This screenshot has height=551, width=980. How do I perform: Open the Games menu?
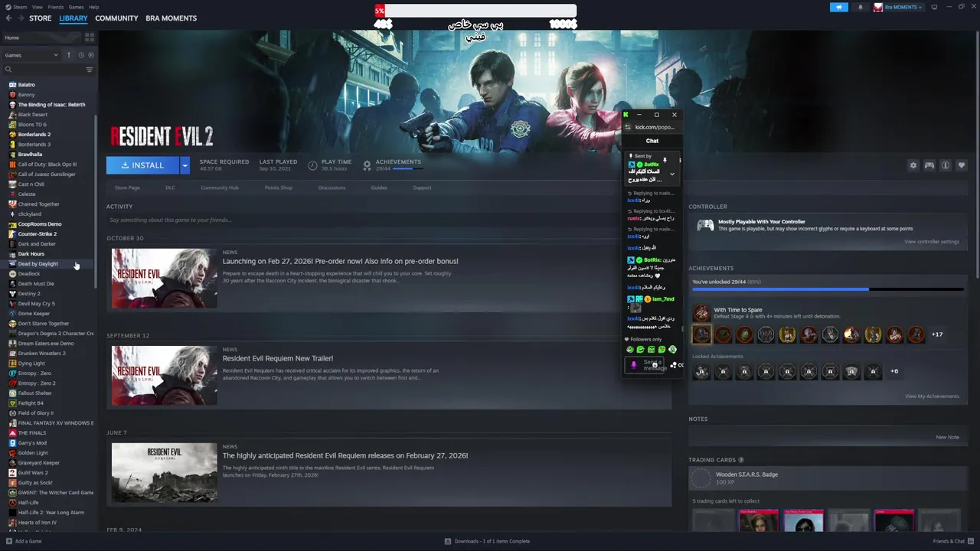[76, 7]
